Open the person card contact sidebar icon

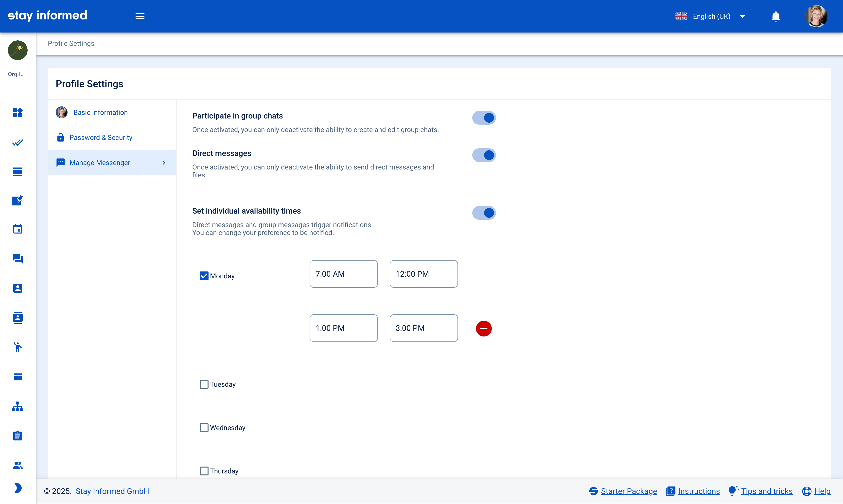(x=18, y=288)
